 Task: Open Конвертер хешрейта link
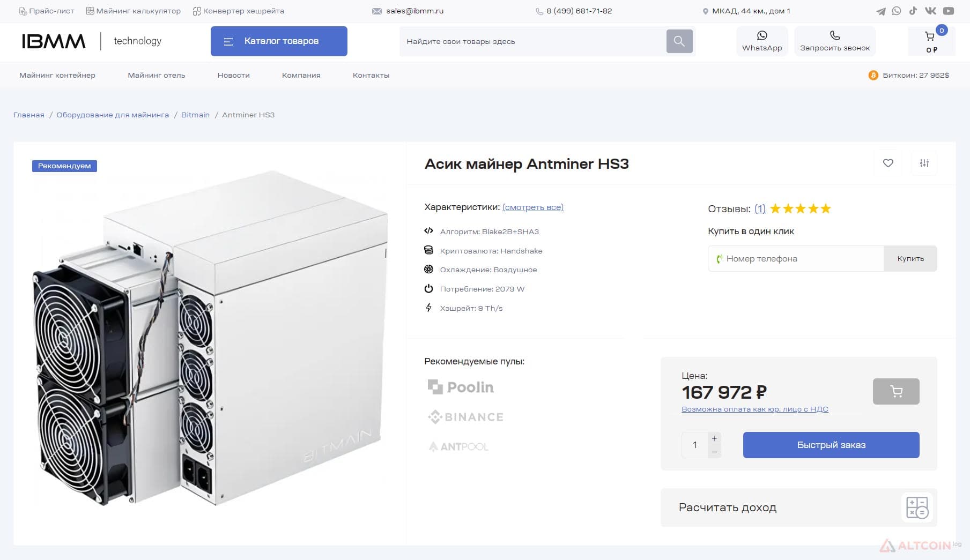[x=239, y=11]
